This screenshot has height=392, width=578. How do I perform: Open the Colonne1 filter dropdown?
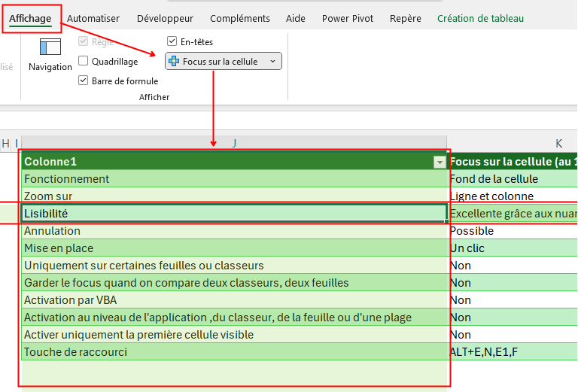pyautogui.click(x=439, y=162)
